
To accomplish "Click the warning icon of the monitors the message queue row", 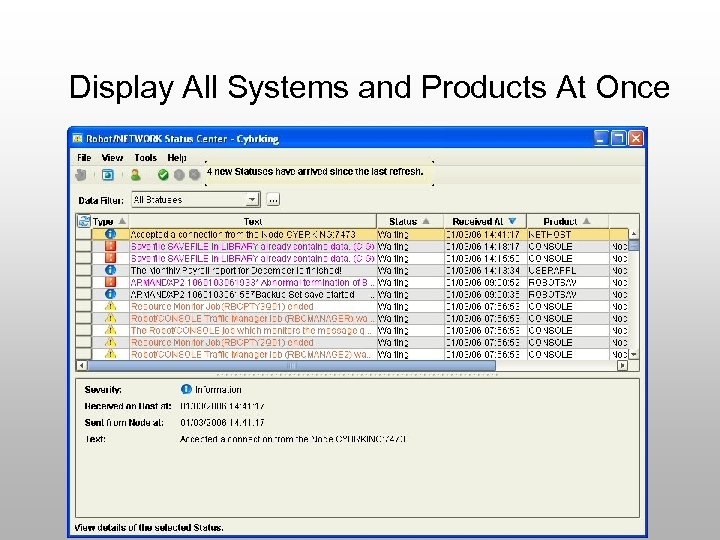I will click(x=110, y=330).
